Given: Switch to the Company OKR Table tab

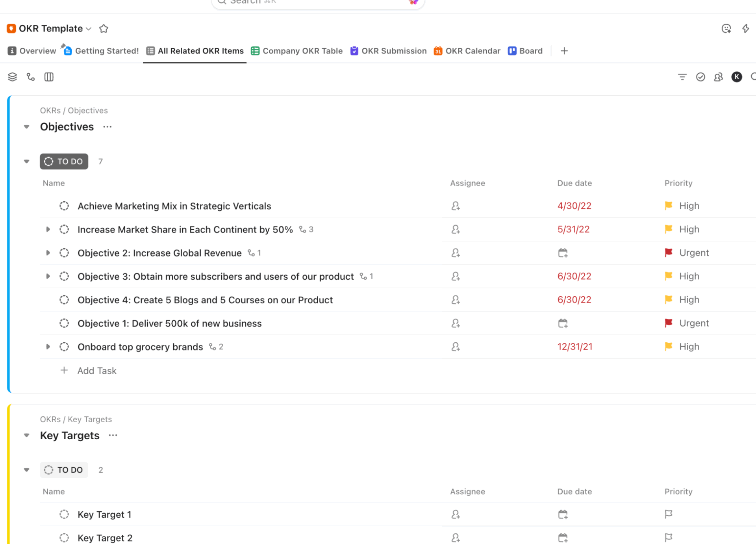Looking at the screenshot, I should click(x=297, y=51).
